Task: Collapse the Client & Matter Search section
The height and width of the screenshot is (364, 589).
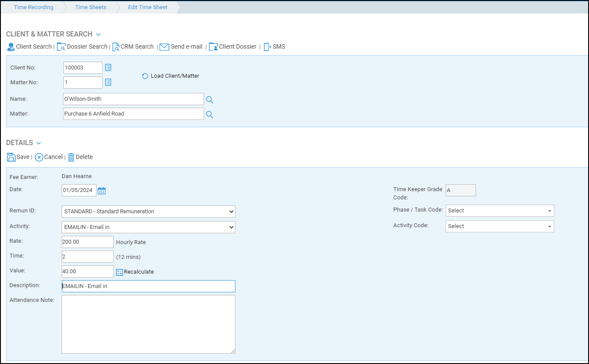Action: point(98,34)
